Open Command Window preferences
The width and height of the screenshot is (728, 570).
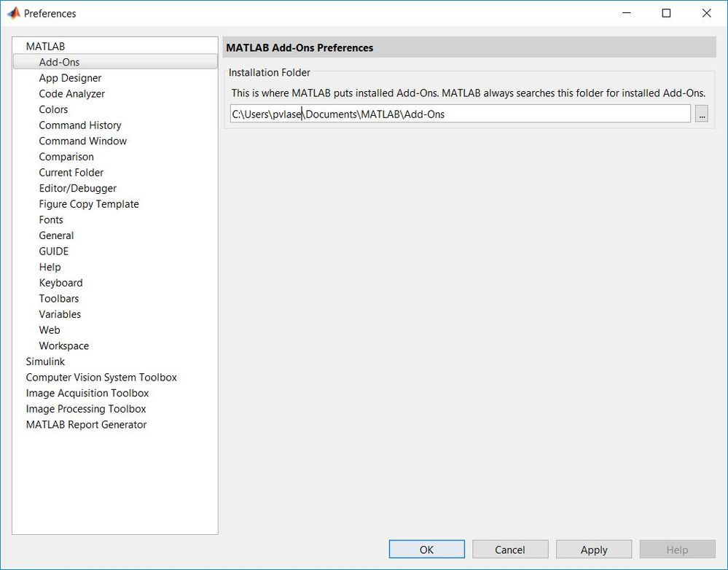pos(82,141)
